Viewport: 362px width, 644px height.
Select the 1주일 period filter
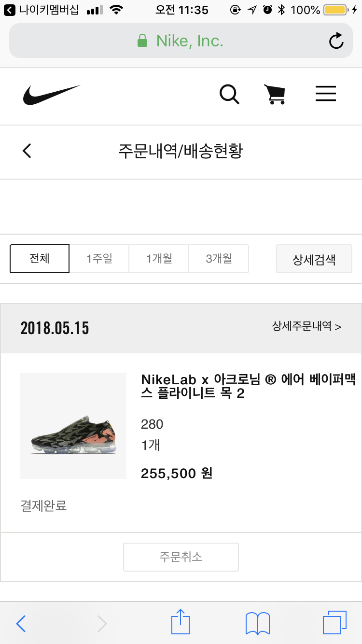(x=99, y=259)
